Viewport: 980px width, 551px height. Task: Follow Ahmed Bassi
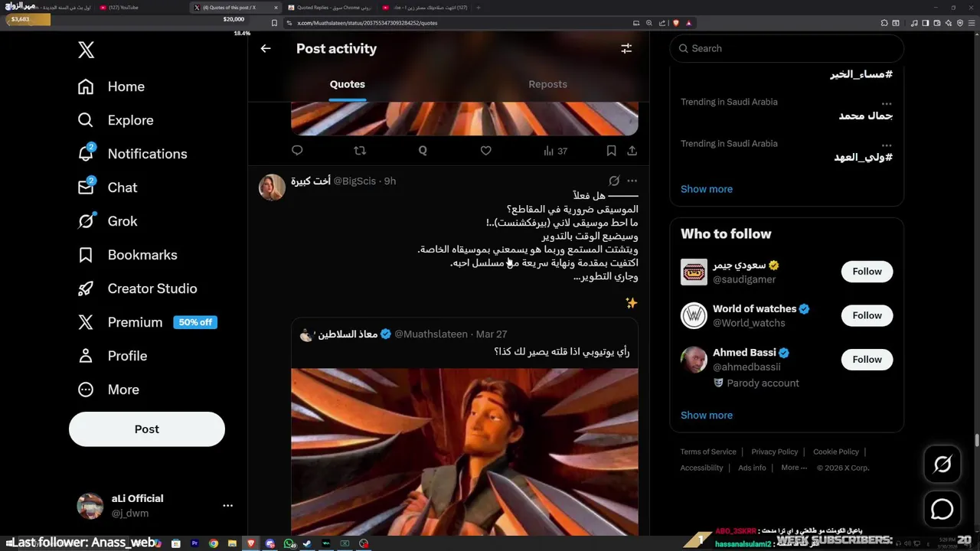tap(867, 359)
